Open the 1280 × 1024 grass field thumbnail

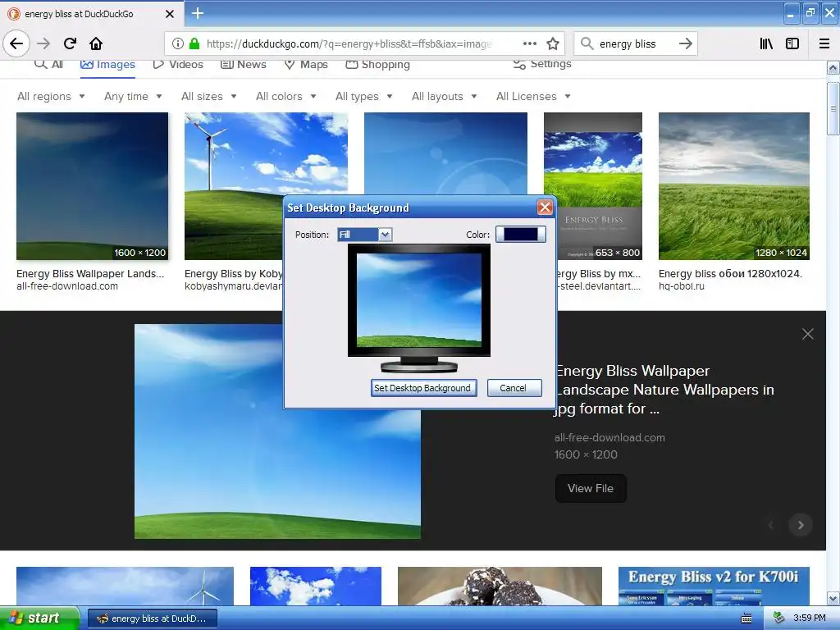(x=734, y=186)
